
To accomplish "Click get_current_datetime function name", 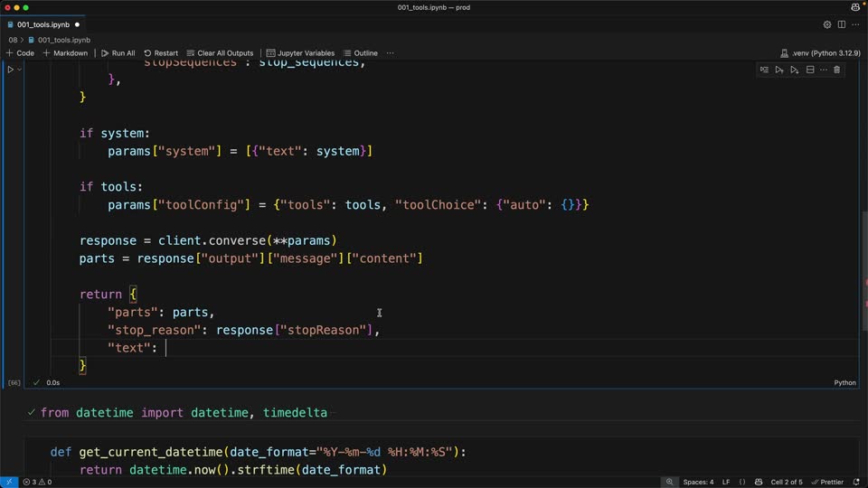I will [151, 452].
